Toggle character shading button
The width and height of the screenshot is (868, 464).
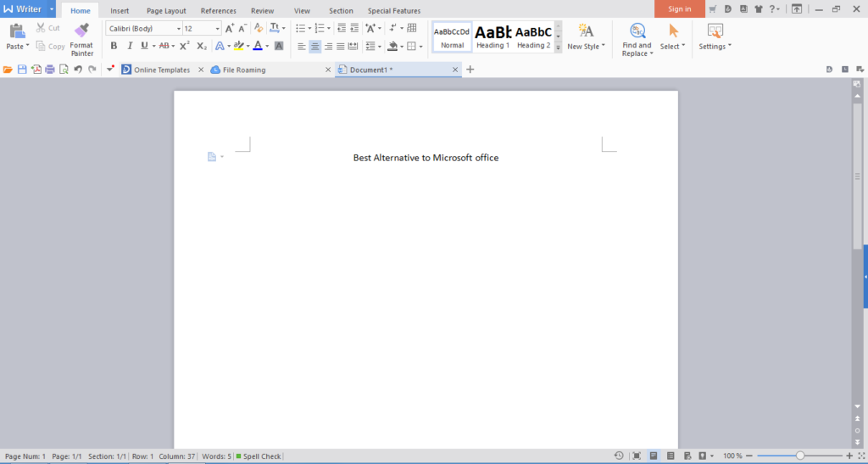(x=279, y=46)
